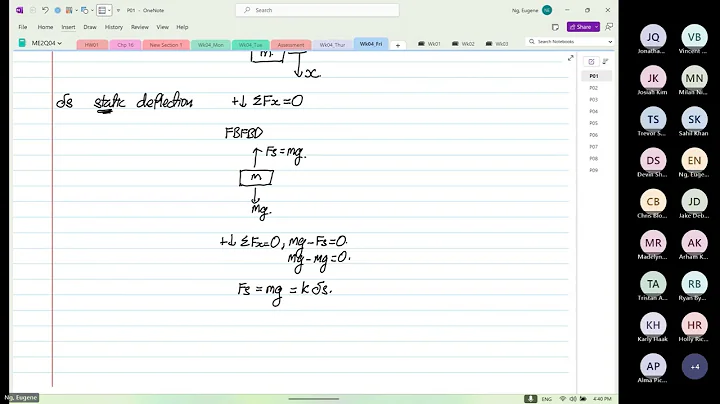This screenshot has height=404, width=720.
Task: Open the Share dropdown arrow
Action: click(596, 27)
